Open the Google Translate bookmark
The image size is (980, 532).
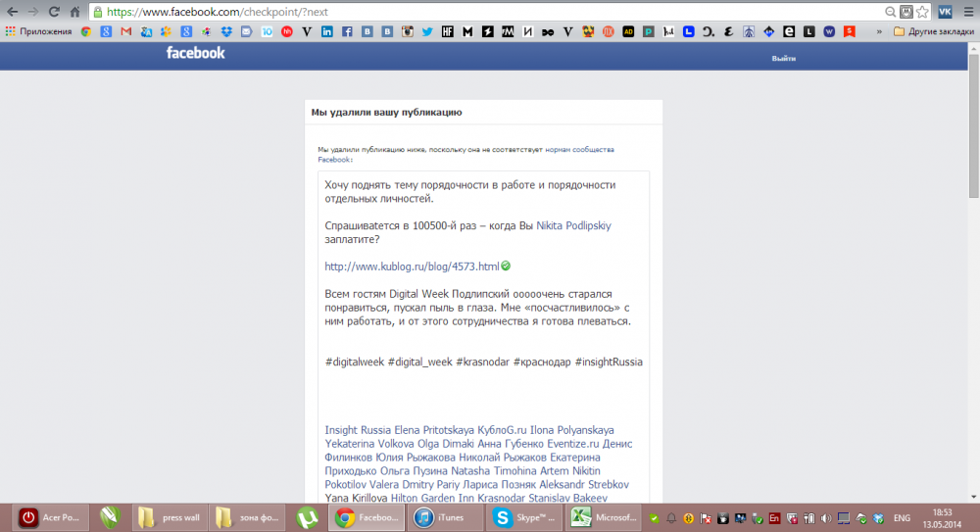tap(146, 31)
